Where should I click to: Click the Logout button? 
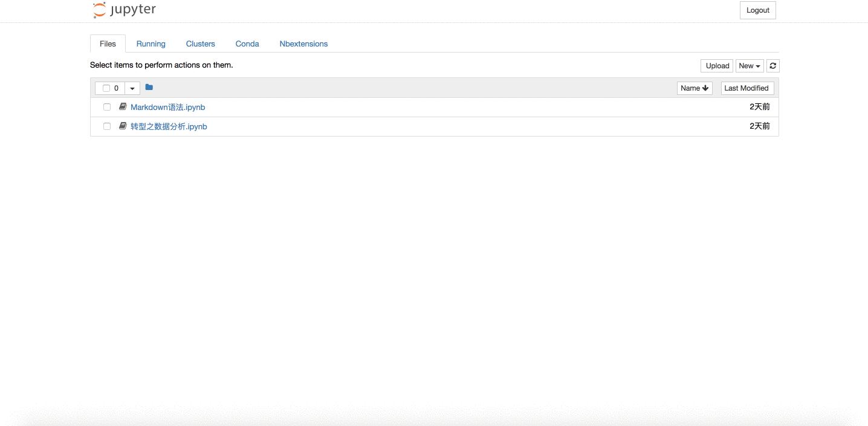(x=757, y=10)
